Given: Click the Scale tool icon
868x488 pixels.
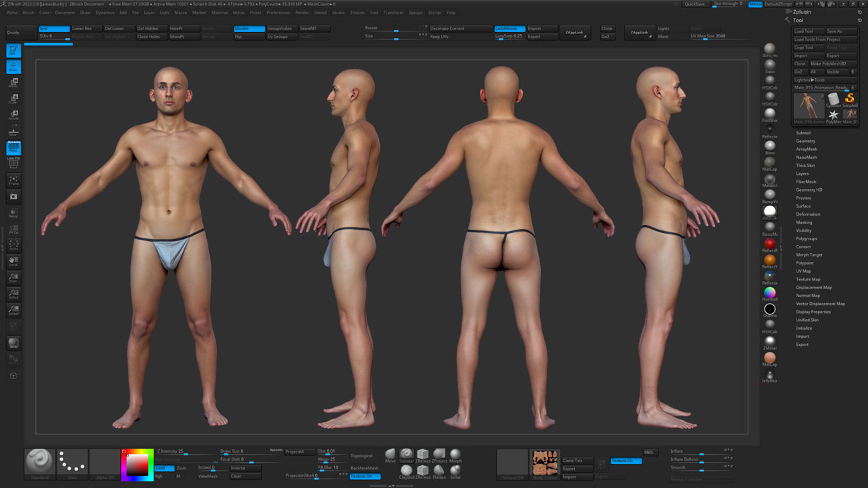Looking at the screenshot, I should 13,97.
